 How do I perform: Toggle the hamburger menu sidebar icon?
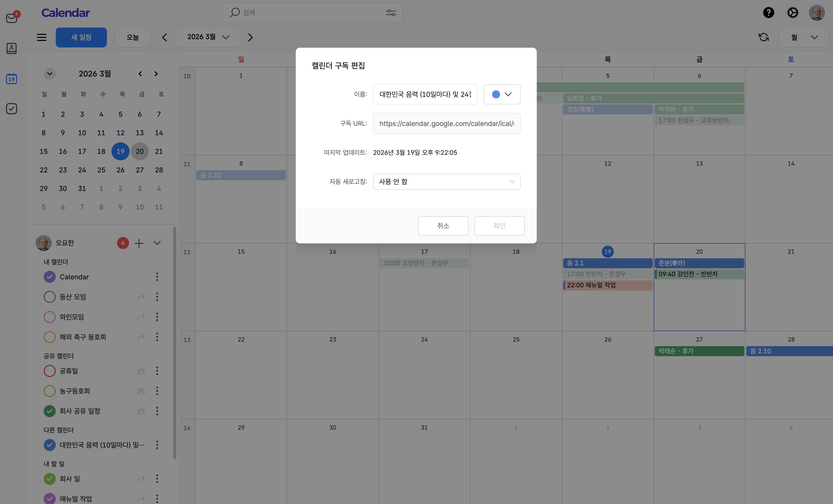coord(42,37)
